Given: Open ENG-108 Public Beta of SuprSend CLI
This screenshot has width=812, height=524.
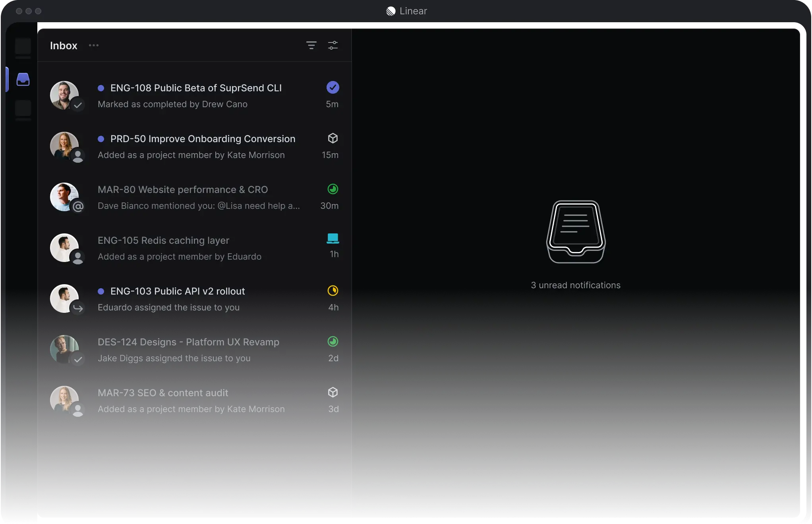Looking at the screenshot, I should (x=196, y=88).
